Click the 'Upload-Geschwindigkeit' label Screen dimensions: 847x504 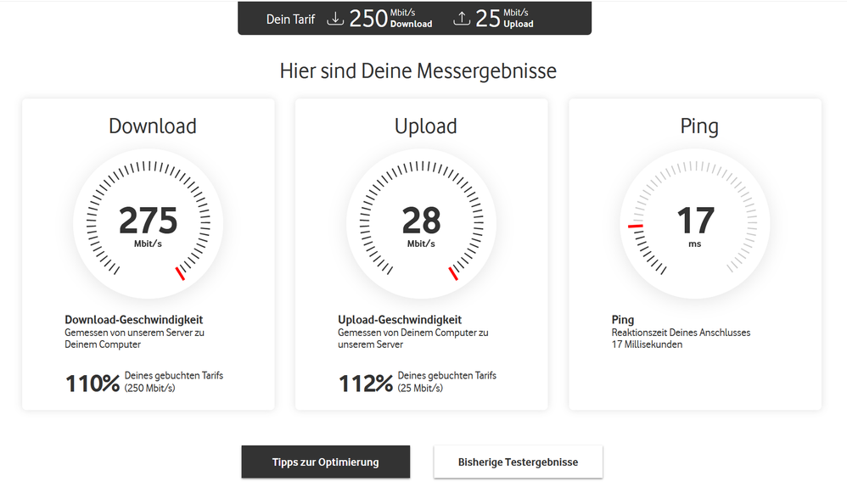[400, 320]
